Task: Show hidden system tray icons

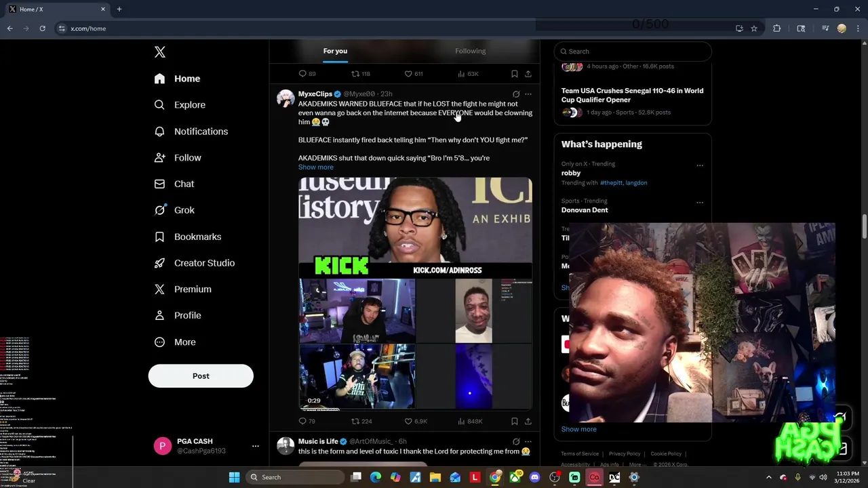Action: tap(769, 477)
